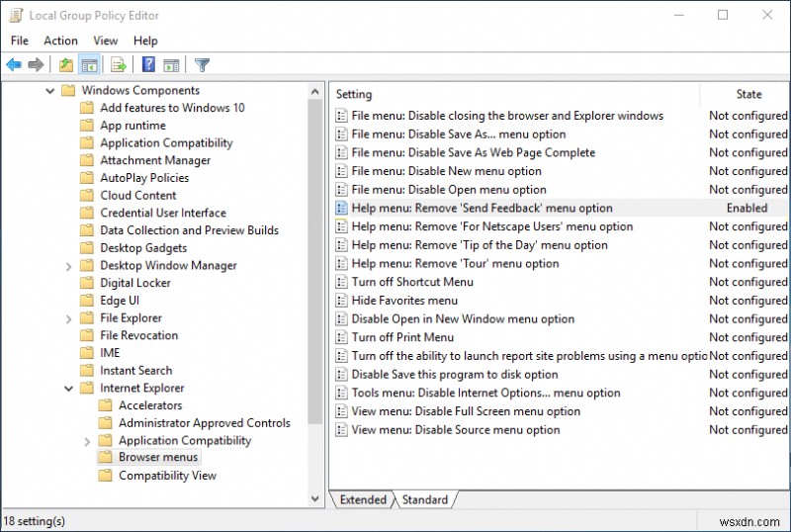
Task: Switch to the Standard tab
Action: [425, 499]
